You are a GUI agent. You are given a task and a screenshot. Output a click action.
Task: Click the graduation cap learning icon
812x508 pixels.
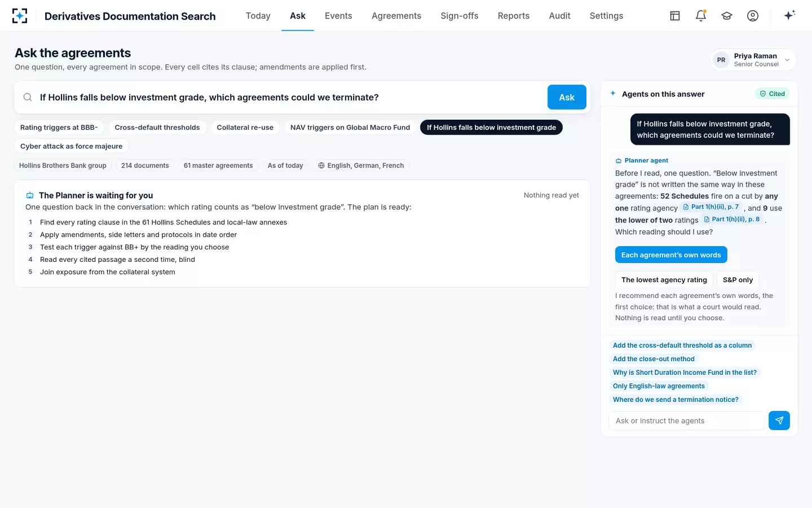727,16
